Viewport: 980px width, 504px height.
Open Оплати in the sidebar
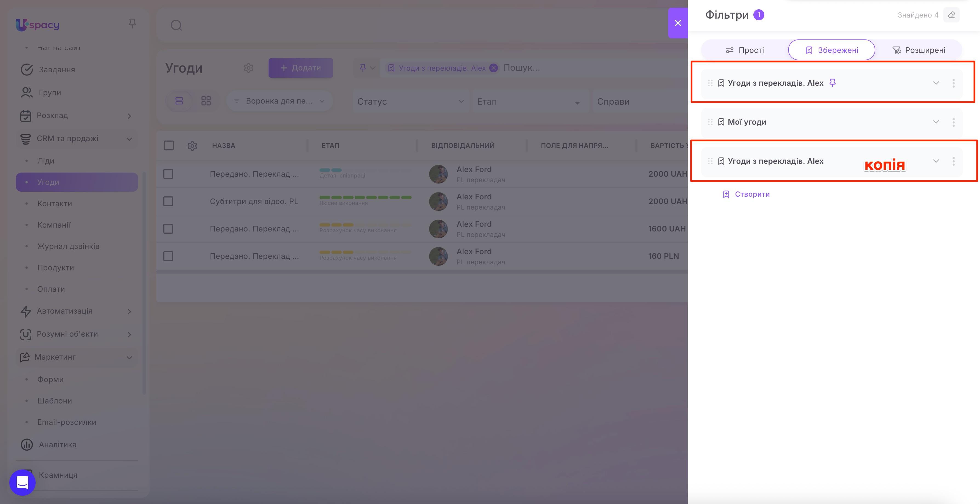[x=51, y=289]
